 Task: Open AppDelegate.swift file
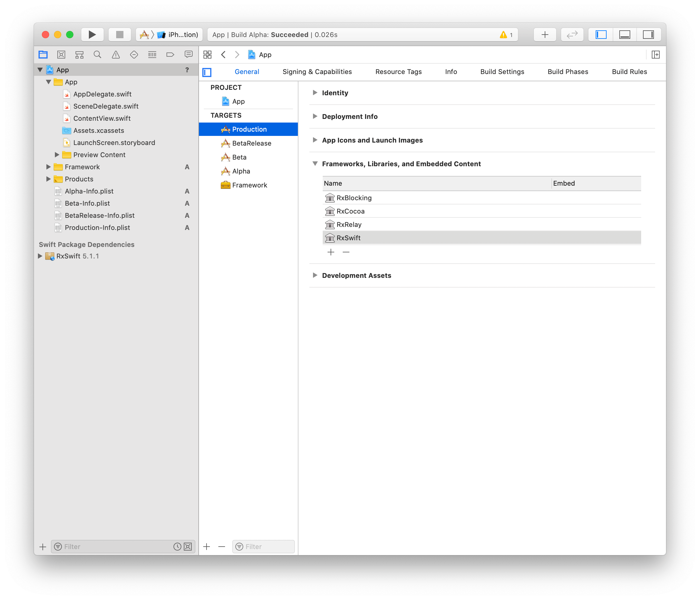click(102, 94)
